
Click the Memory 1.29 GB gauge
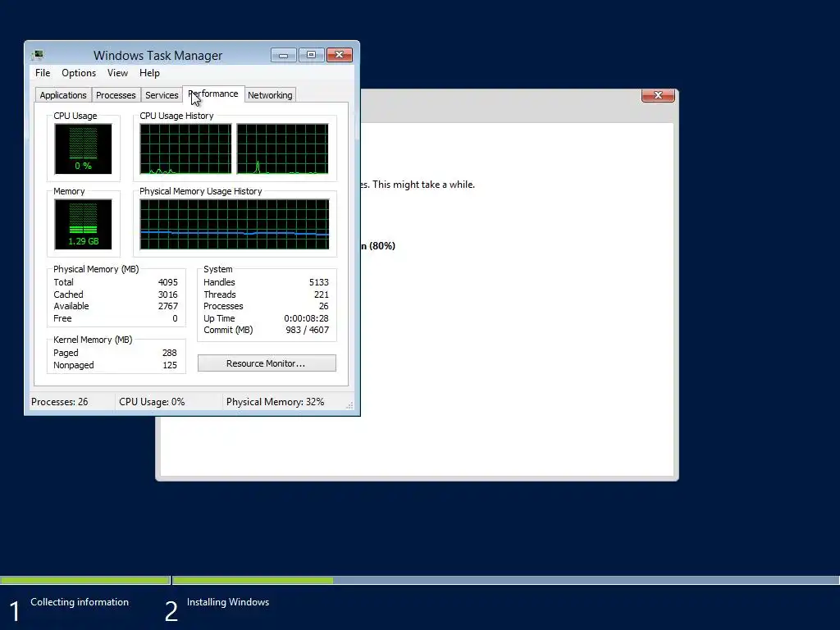click(83, 225)
